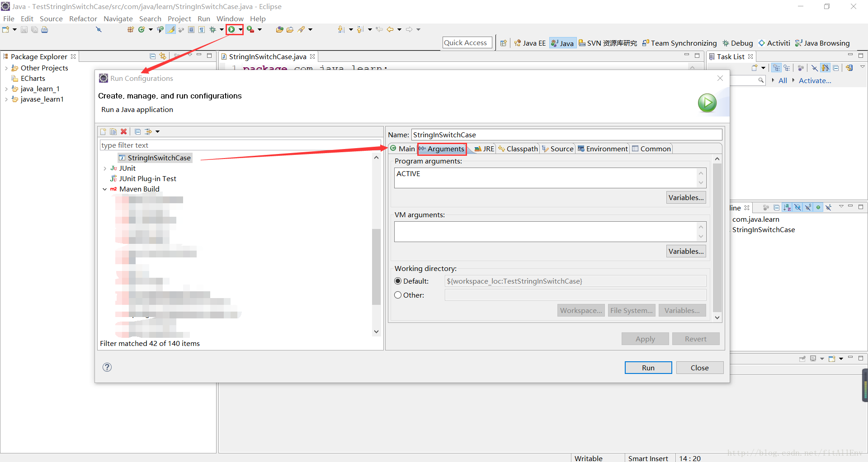
Task: Click Open Perspective icon
Action: (x=503, y=43)
